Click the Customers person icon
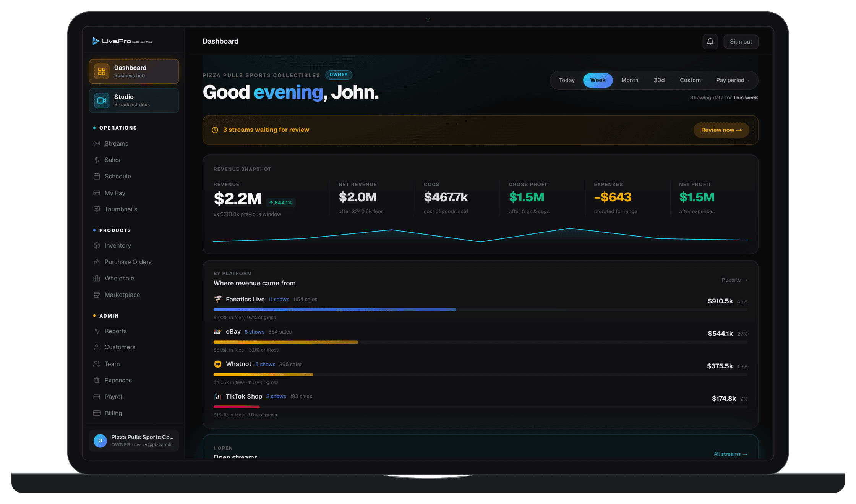Image resolution: width=856 pixels, height=504 pixels. coord(97,347)
